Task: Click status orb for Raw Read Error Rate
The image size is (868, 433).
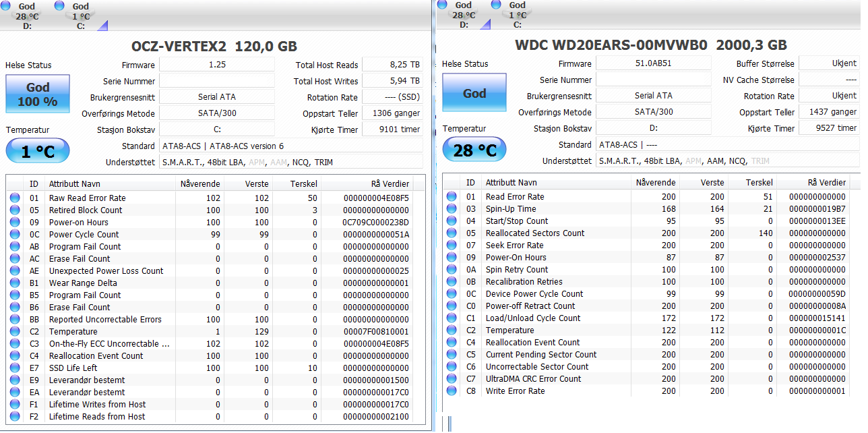Action: (15, 198)
